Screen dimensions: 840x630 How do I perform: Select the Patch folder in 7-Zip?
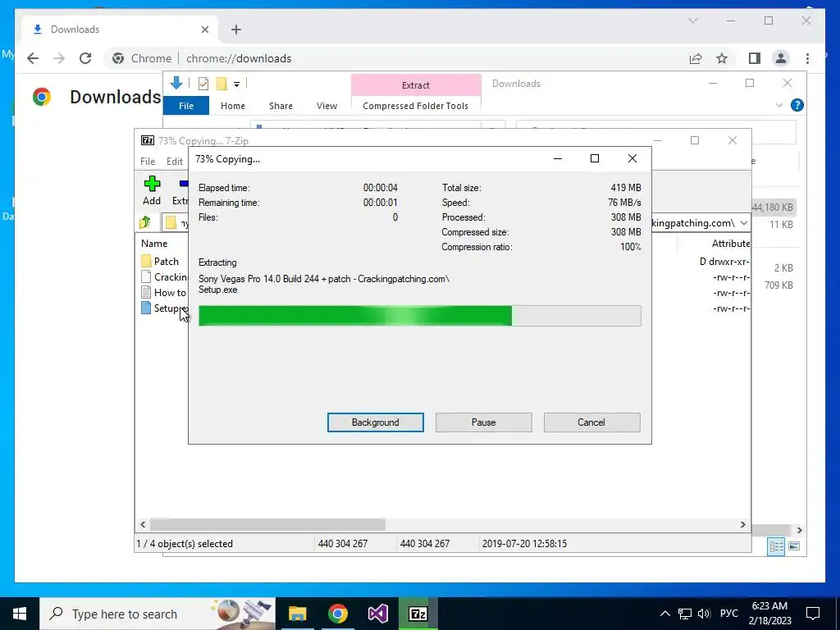166,262
